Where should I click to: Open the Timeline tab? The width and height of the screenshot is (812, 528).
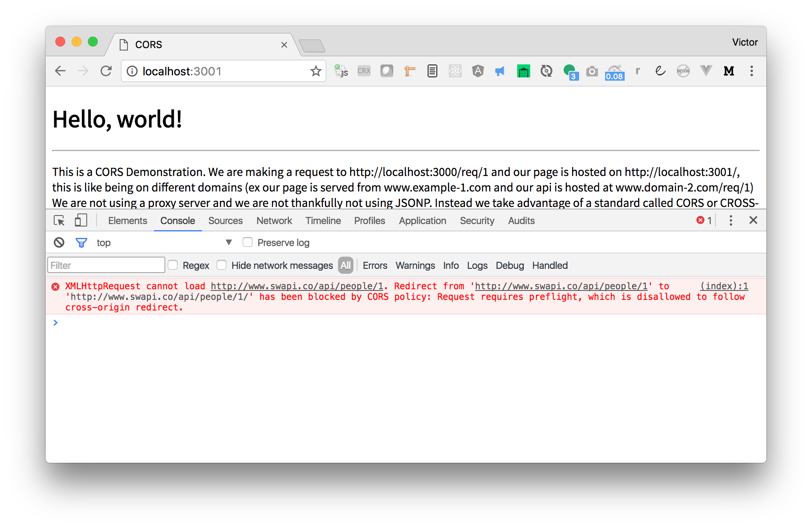323,220
